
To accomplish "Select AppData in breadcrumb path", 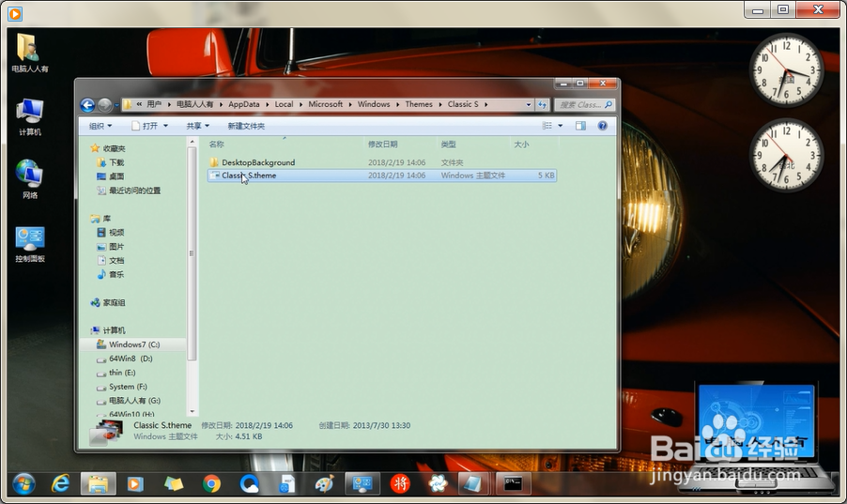I will (x=243, y=104).
